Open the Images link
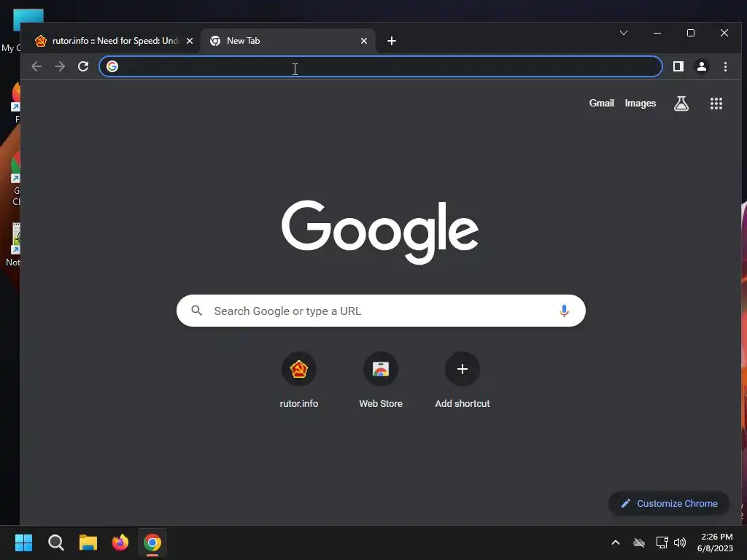Viewport: 747px width, 560px height. click(640, 103)
